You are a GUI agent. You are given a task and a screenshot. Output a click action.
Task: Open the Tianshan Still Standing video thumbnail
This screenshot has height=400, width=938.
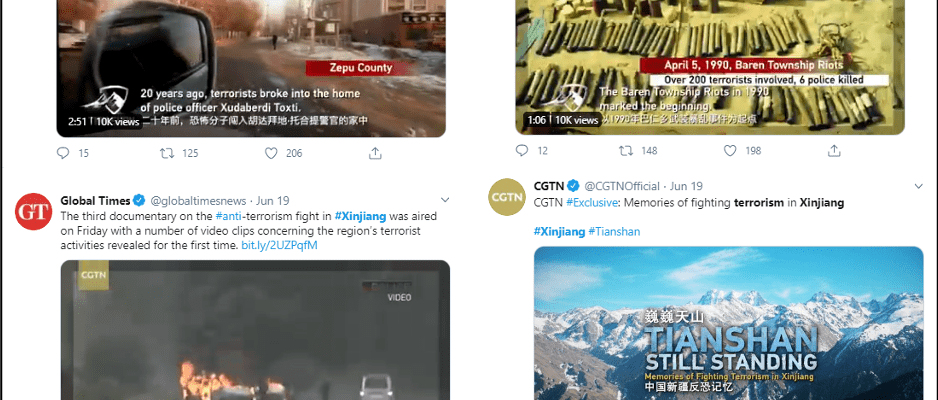(729, 323)
